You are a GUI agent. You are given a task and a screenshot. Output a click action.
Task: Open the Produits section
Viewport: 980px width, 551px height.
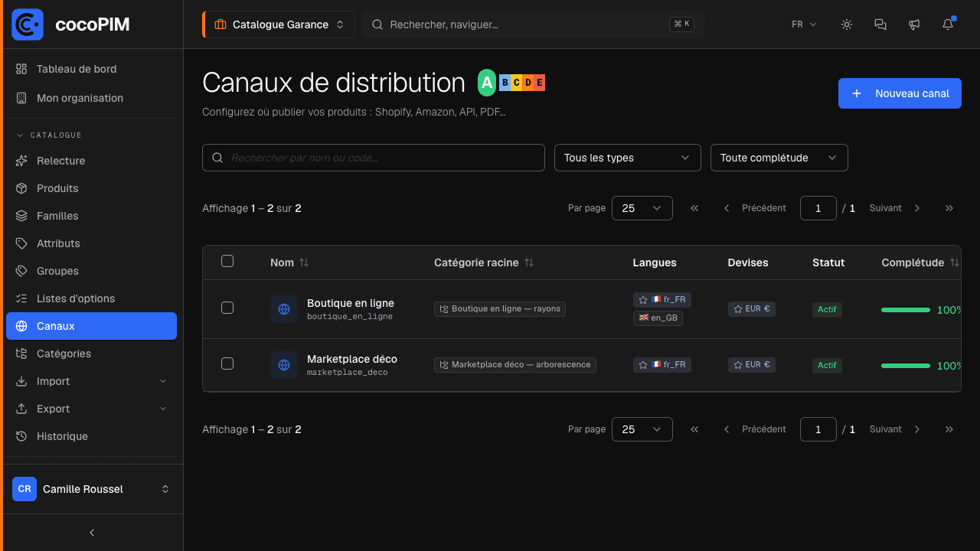tap(92, 188)
